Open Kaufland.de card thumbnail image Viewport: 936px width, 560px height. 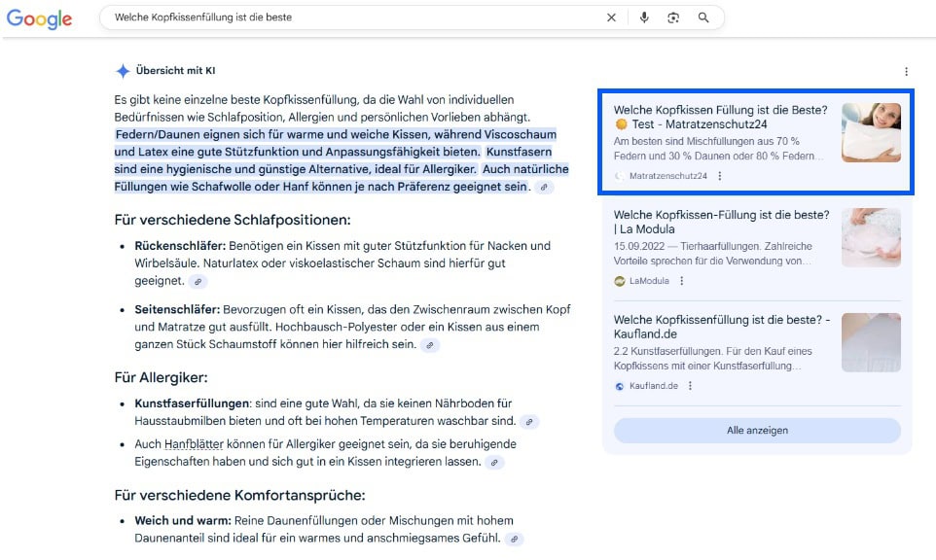pyautogui.click(x=871, y=342)
